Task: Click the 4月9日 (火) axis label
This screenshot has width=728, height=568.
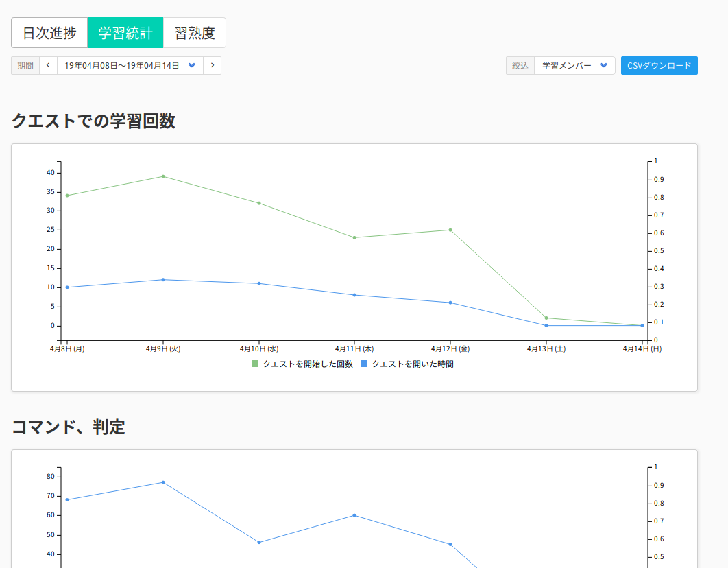Action: point(163,348)
